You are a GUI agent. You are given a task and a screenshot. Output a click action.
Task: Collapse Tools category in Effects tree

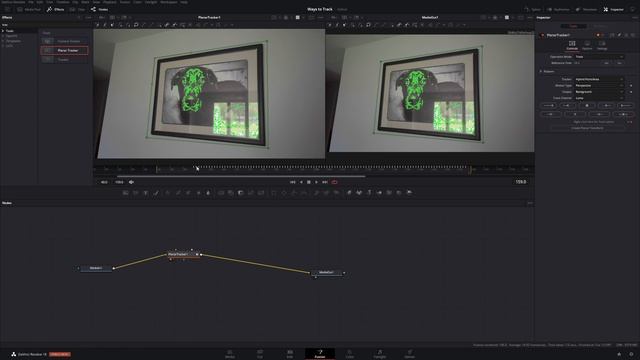coord(3,31)
